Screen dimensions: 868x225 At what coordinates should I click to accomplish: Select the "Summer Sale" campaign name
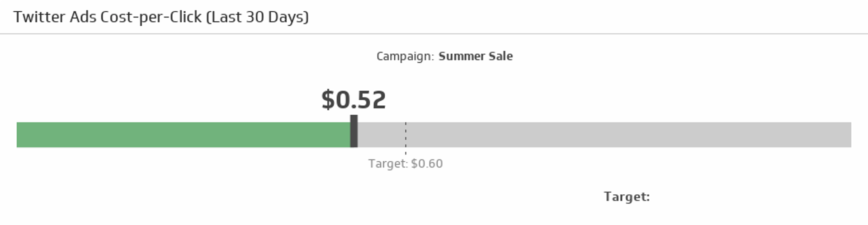476,56
